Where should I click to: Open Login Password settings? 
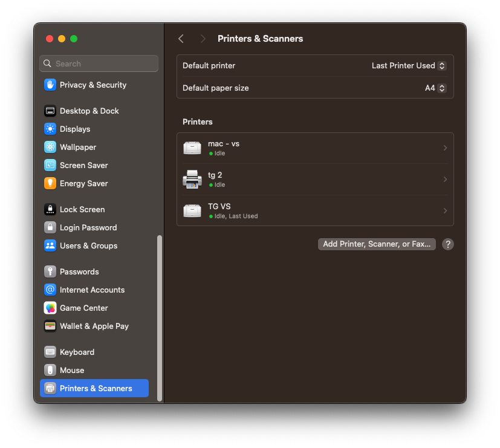[94, 228]
